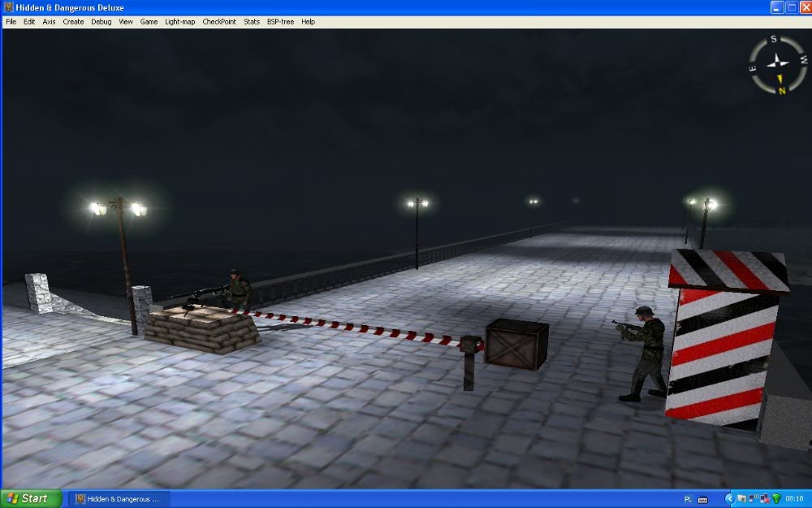Click the keyboard icon on the language bar

click(702, 500)
